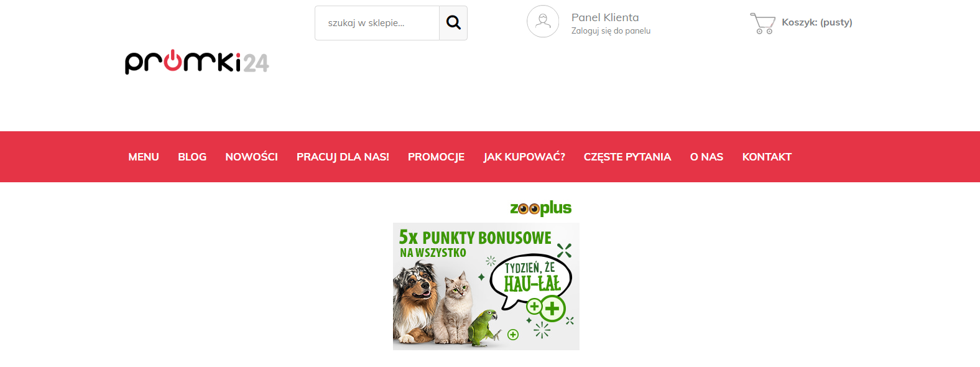
Task: Click the zooplus bonus points banner
Action: [x=486, y=286]
